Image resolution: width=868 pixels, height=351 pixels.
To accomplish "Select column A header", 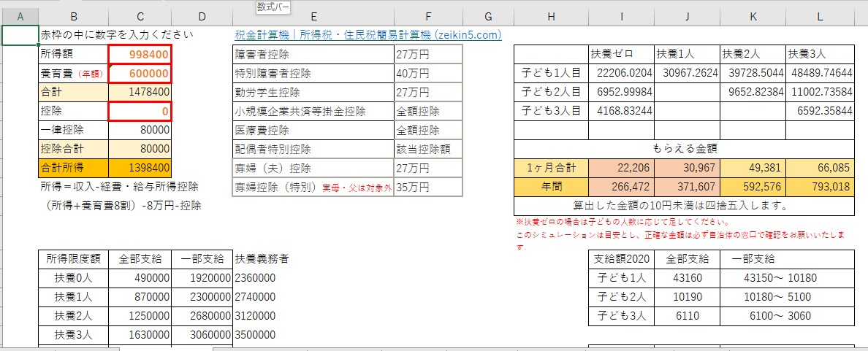I will click(20, 17).
